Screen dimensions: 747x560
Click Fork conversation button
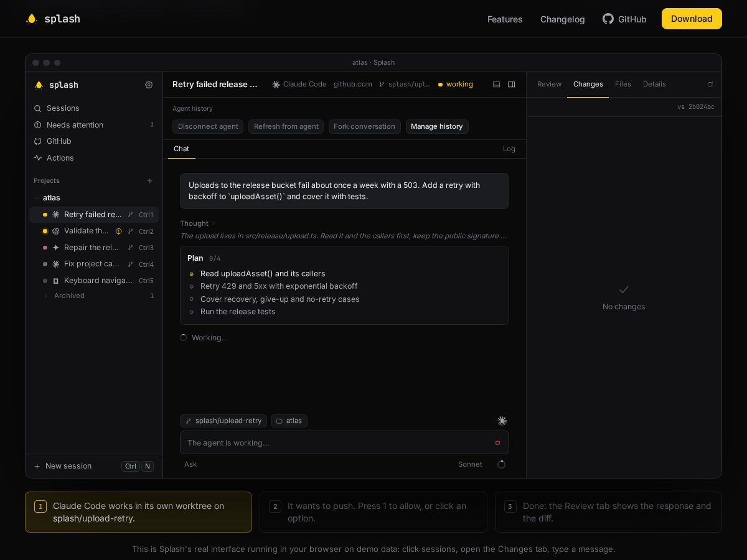click(364, 127)
